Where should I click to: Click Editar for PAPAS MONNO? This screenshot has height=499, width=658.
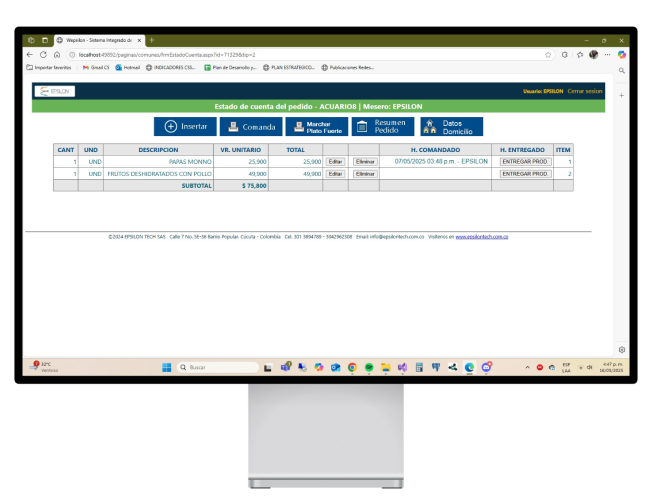coord(336,161)
